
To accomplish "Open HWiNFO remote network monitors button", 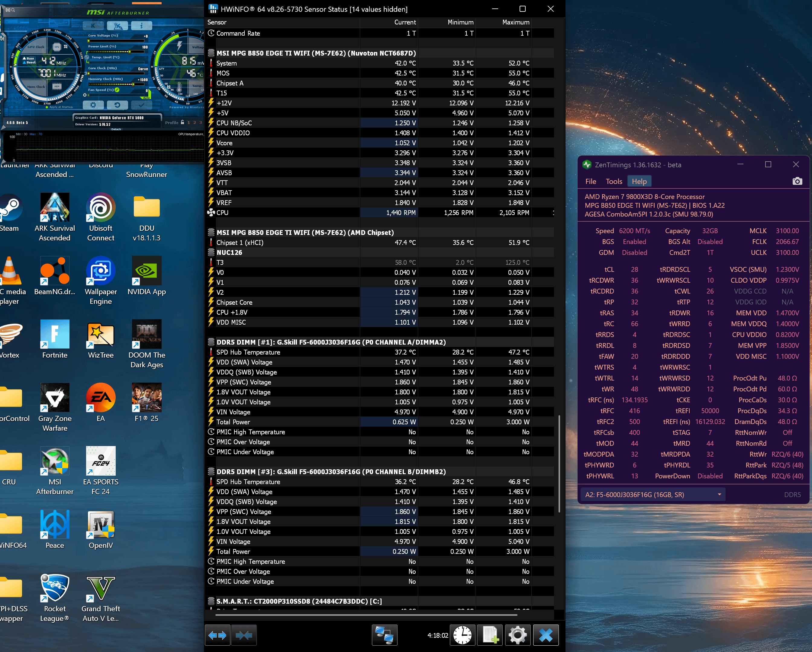I will point(385,635).
